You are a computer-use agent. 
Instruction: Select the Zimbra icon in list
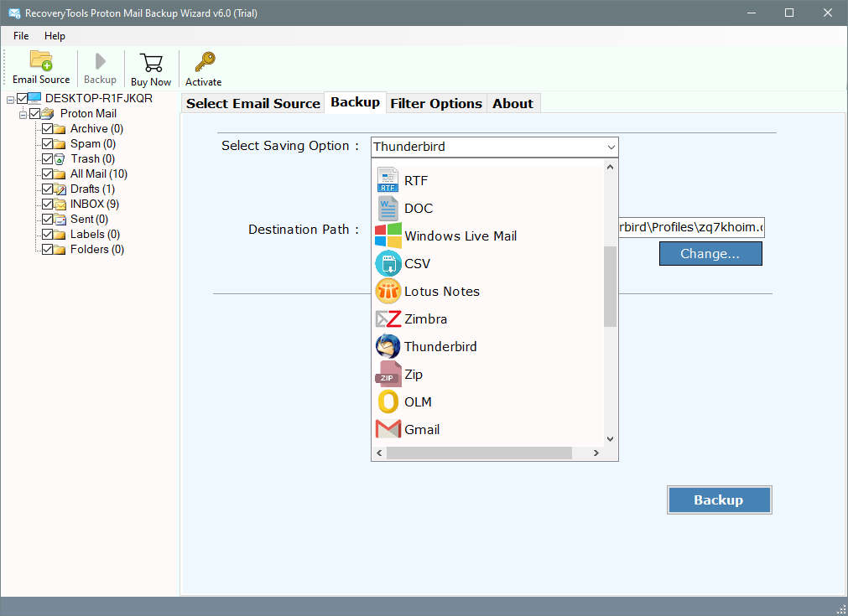tap(388, 318)
